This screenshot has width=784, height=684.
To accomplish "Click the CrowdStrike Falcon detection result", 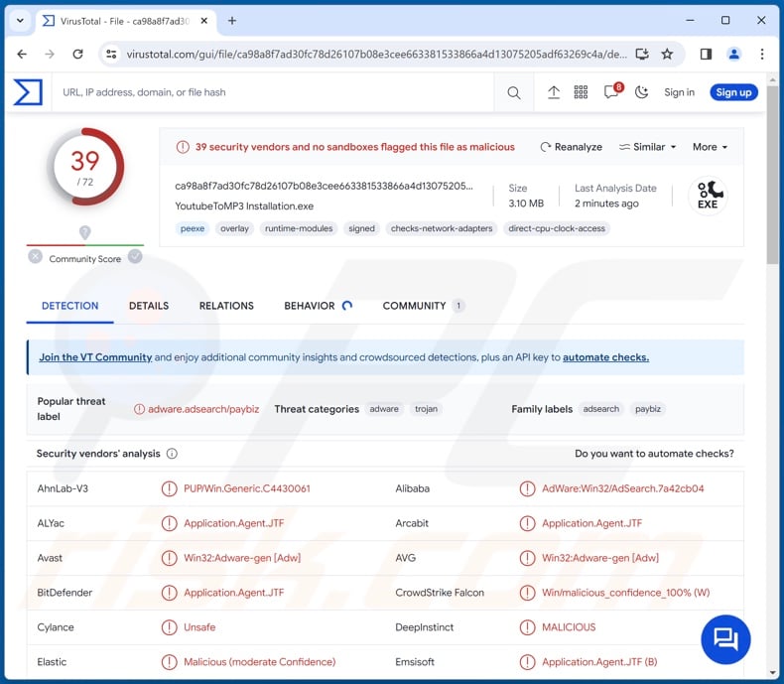I will tap(625, 593).
